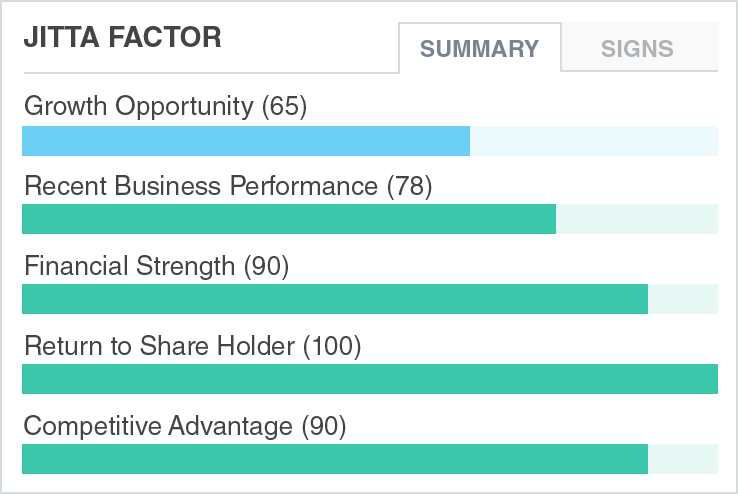Click the Recent Business Performance green bar
Image resolution: width=738 pixels, height=494 pixels.
coord(289,219)
